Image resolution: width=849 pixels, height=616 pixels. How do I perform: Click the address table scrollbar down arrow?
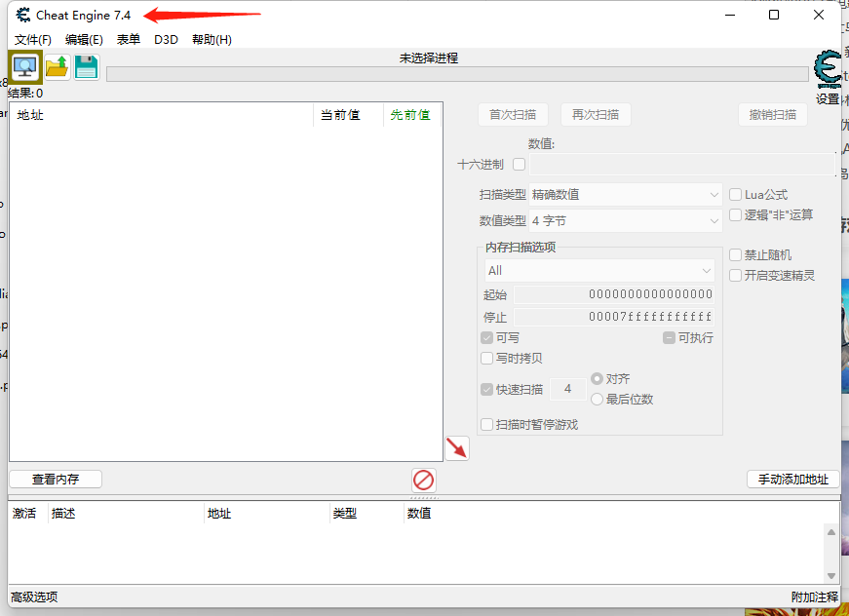[831, 576]
